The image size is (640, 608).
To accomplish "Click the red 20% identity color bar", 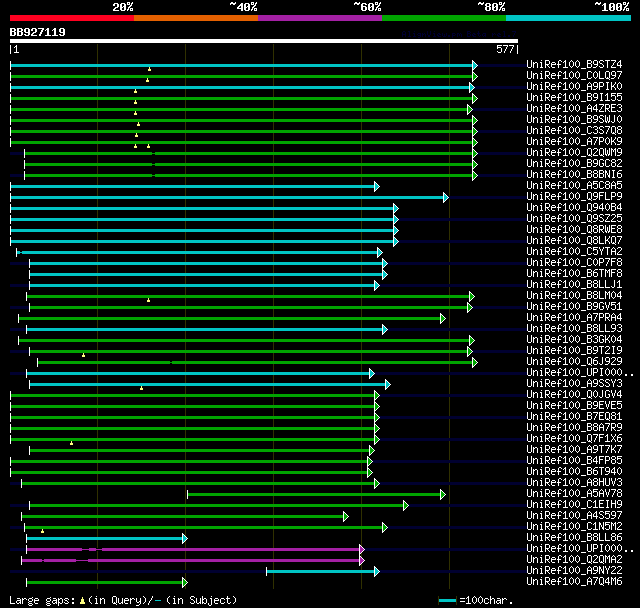I will click(72, 18).
